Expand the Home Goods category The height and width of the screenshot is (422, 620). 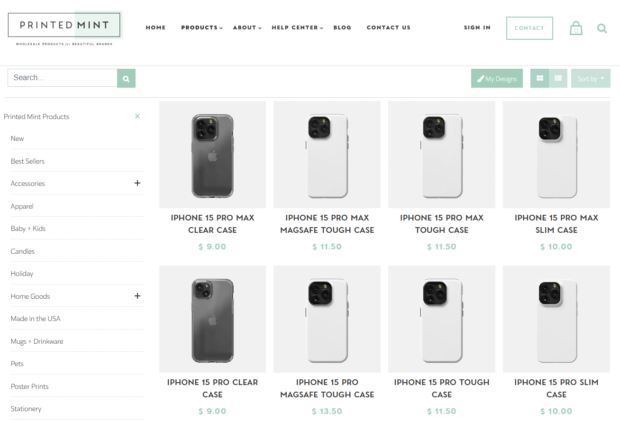click(137, 296)
